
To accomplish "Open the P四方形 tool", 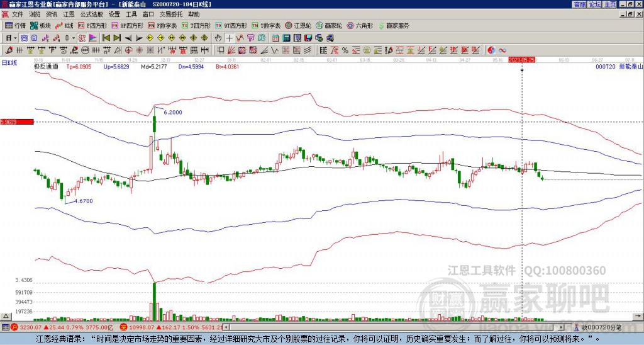I will tap(93, 25).
